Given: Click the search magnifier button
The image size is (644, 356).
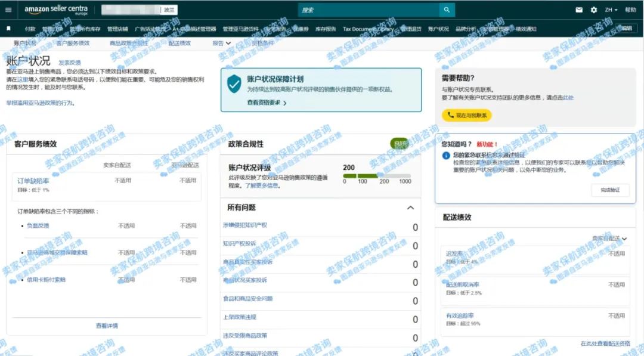Looking at the screenshot, I should coord(447,10).
